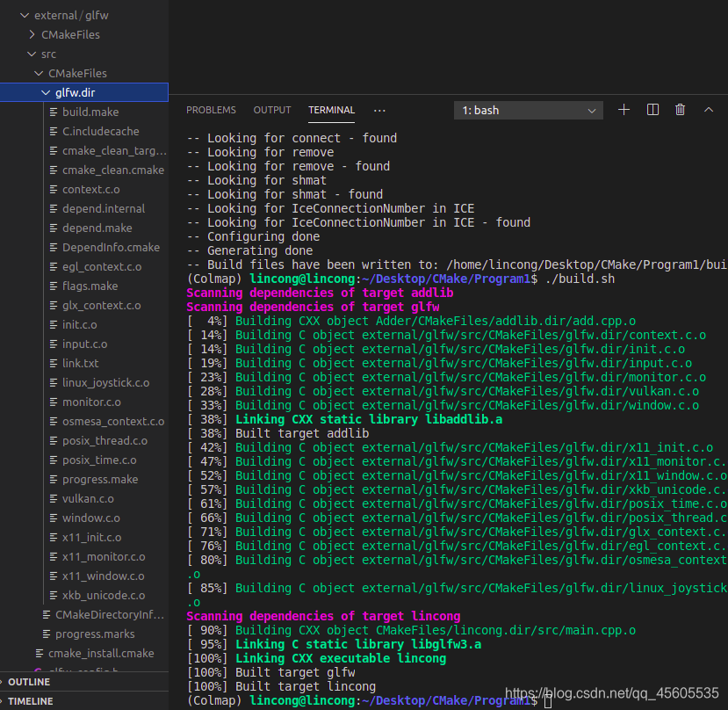Click 'Scanning dependencies of target lincong' line
This screenshot has width=728, height=710.
pos(323,616)
